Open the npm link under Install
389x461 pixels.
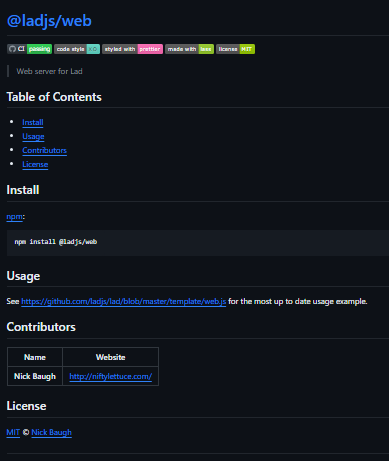tap(15, 217)
